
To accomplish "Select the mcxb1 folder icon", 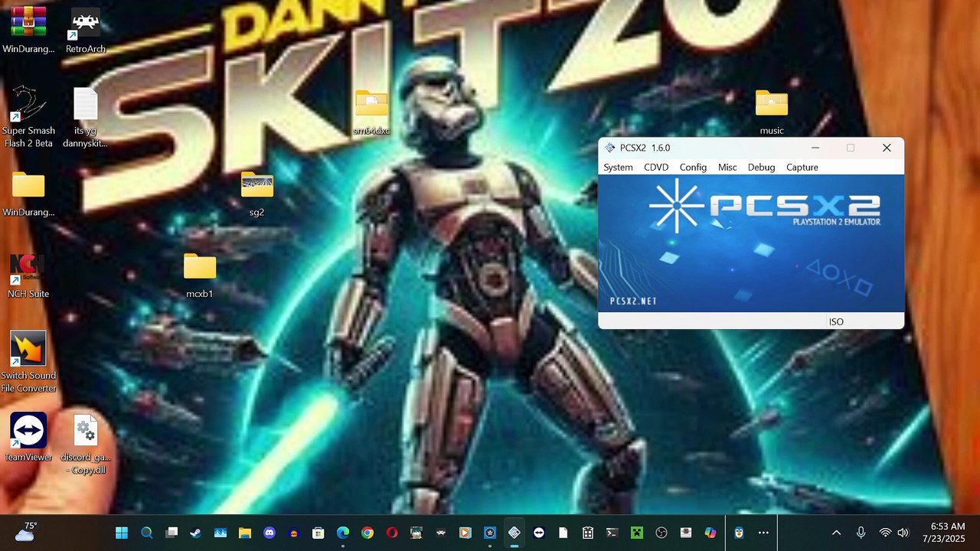I will tap(200, 275).
